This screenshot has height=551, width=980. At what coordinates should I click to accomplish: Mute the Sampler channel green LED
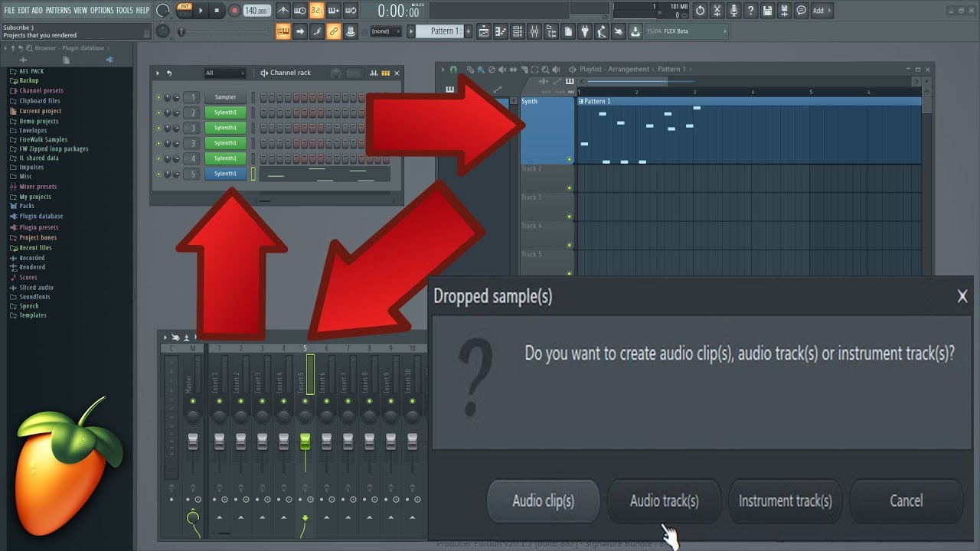158,97
